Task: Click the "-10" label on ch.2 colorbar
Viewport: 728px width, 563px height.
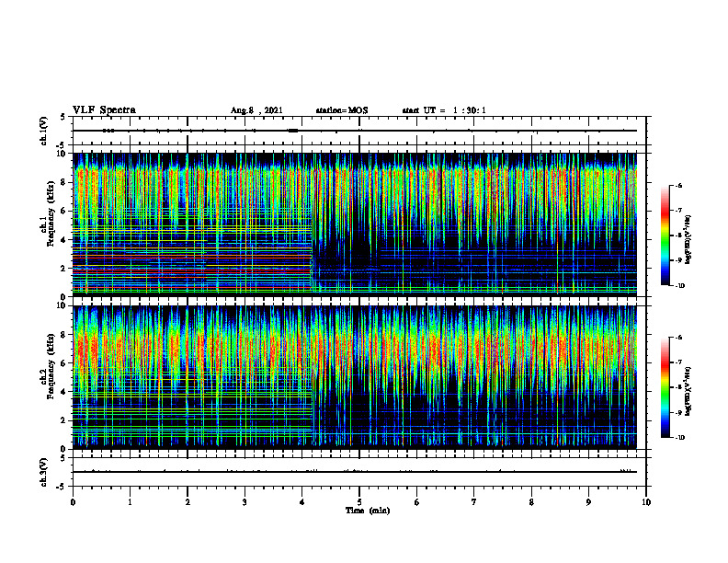Action: tap(680, 438)
